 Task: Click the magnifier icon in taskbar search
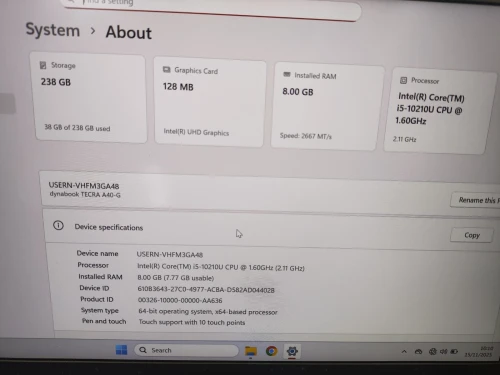[x=143, y=350]
